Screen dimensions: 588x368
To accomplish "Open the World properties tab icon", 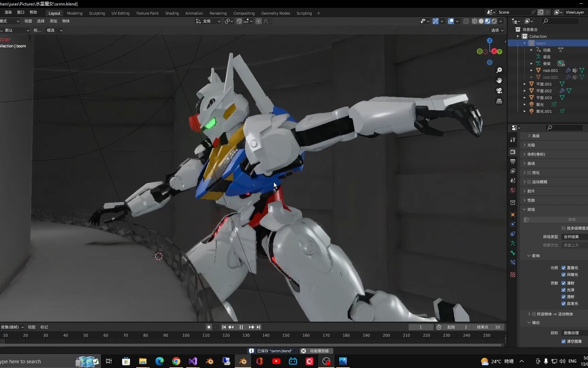I will click(x=513, y=190).
